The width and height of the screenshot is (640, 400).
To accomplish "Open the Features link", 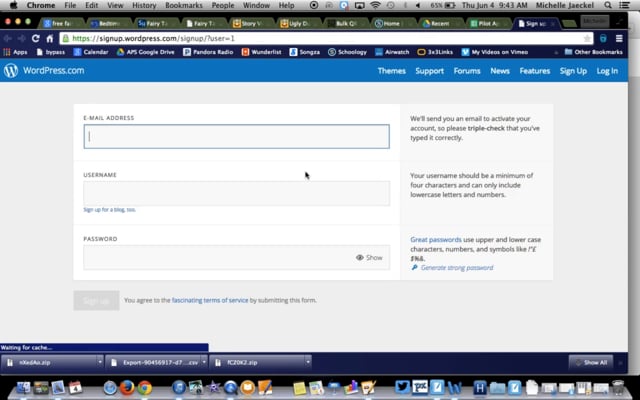I will (535, 71).
